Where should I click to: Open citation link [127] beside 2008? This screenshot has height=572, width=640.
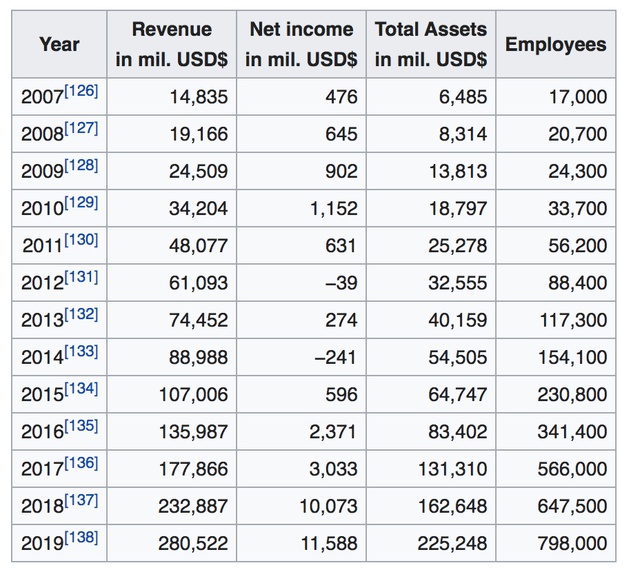pyautogui.click(x=81, y=129)
